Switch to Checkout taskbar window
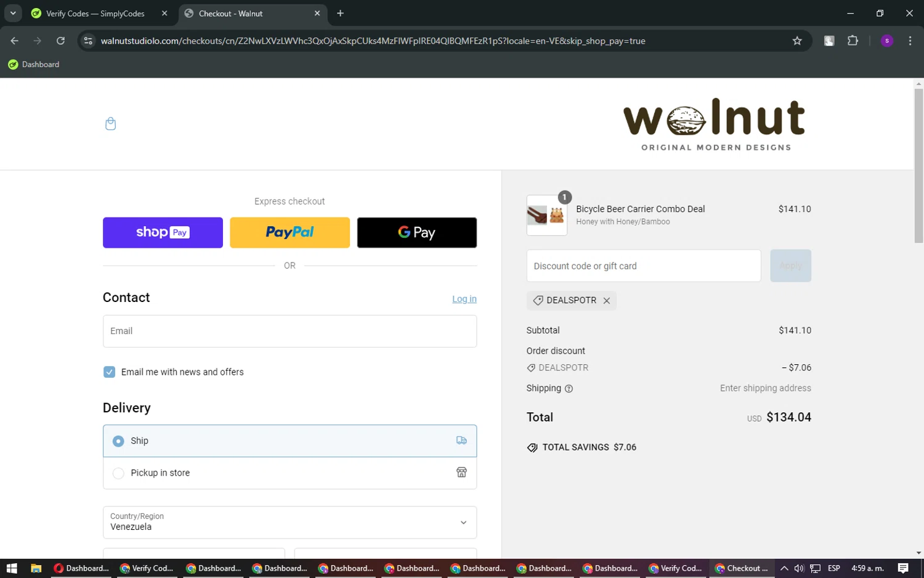The height and width of the screenshot is (578, 924). [x=742, y=568]
